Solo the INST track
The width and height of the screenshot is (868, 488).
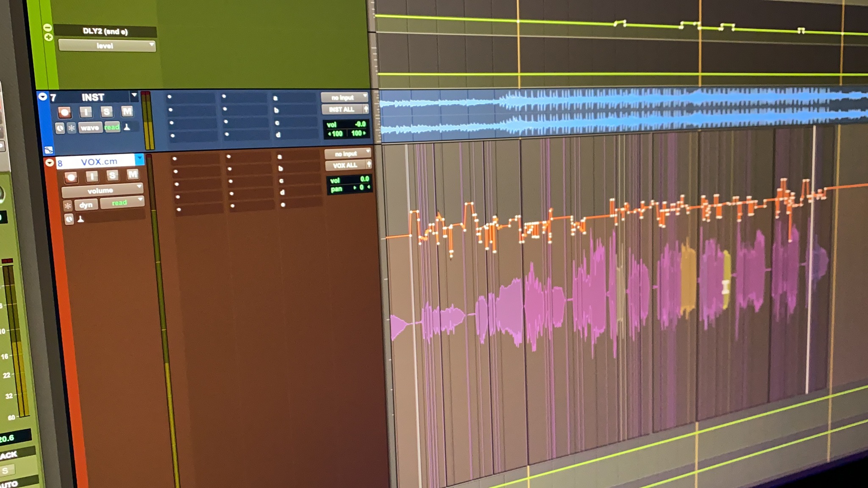(106, 111)
